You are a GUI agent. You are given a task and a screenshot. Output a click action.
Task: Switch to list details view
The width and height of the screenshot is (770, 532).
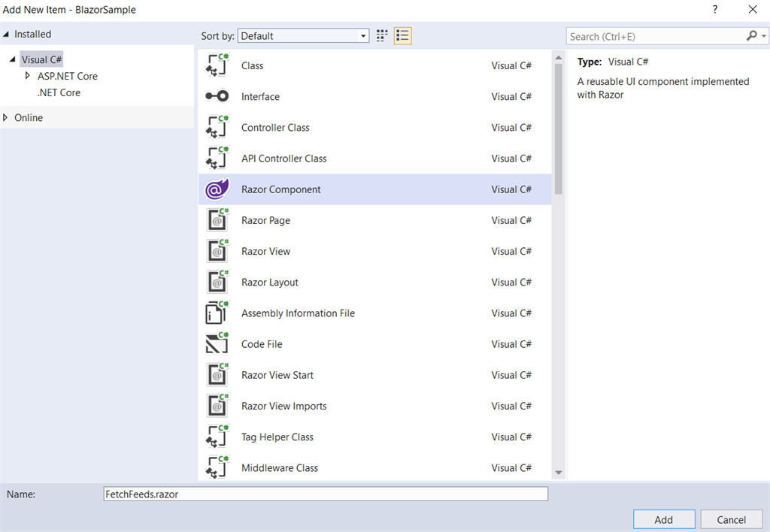(403, 36)
